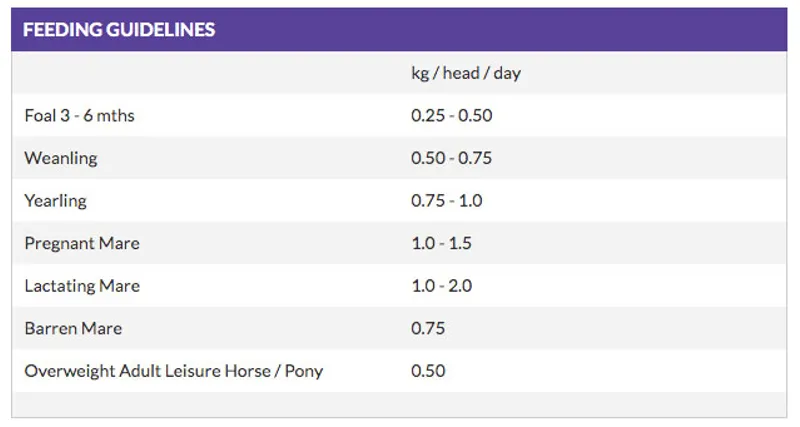Click the FEEDING GUIDELINES heading text
Screen dimensions: 800x427
(x=119, y=30)
